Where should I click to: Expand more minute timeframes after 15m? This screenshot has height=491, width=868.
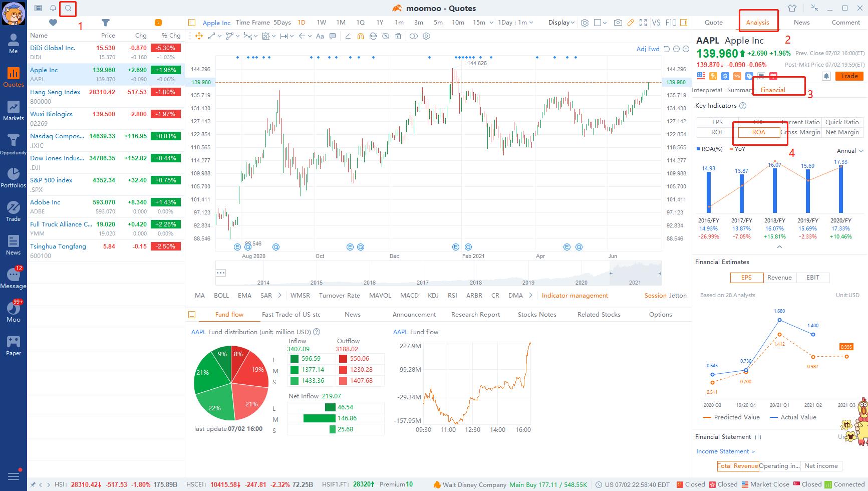click(x=491, y=23)
